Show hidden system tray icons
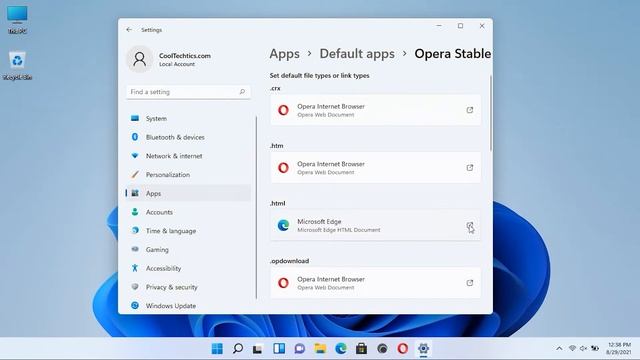 click(x=559, y=349)
